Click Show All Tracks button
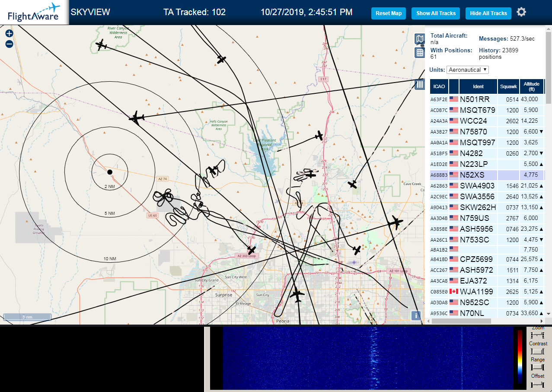This screenshot has height=392, width=552. point(436,13)
